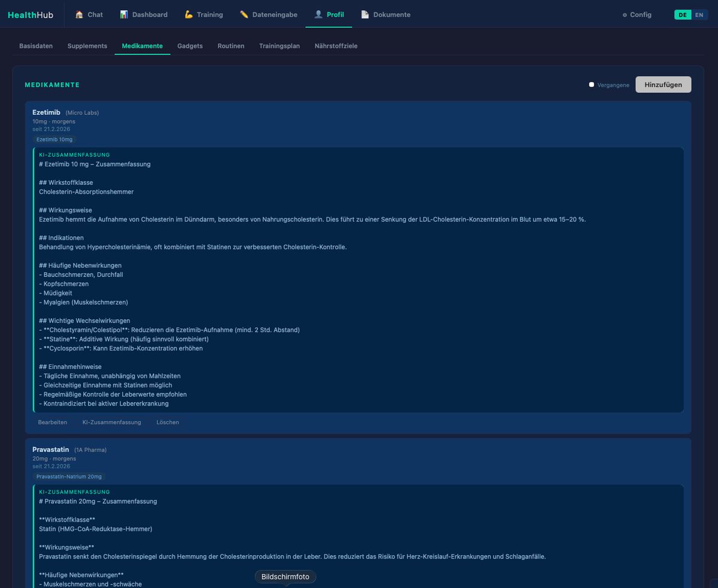The width and height of the screenshot is (718, 588).
Task: Click Bearbeiten for Ezetimib
Action: pos(53,422)
